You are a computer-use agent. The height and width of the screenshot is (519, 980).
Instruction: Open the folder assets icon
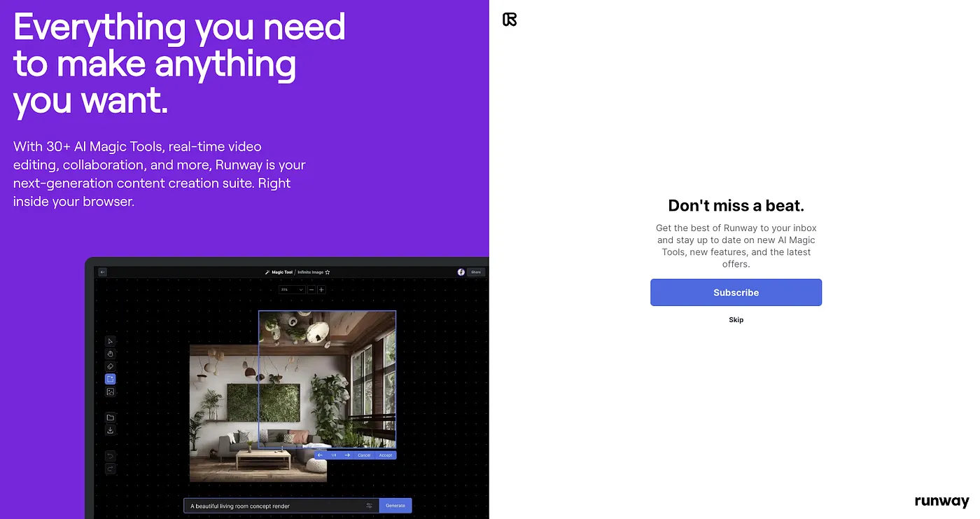(x=110, y=417)
